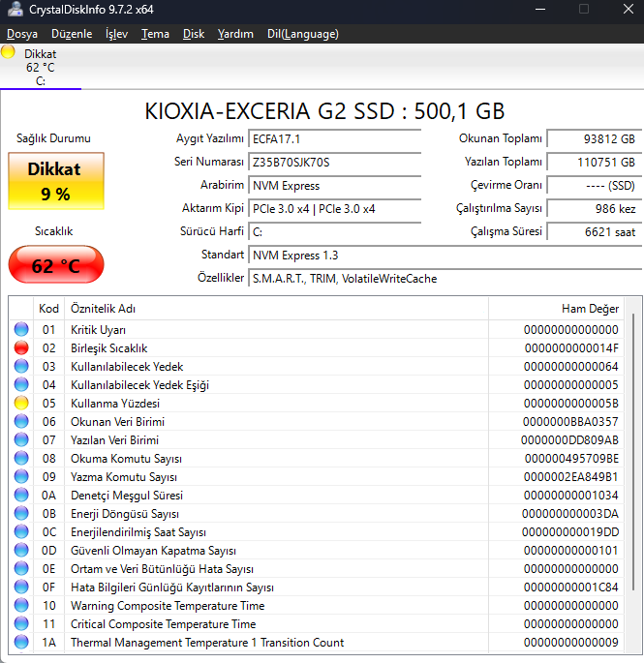Open the Tema menu
The width and height of the screenshot is (644, 663).
click(155, 34)
